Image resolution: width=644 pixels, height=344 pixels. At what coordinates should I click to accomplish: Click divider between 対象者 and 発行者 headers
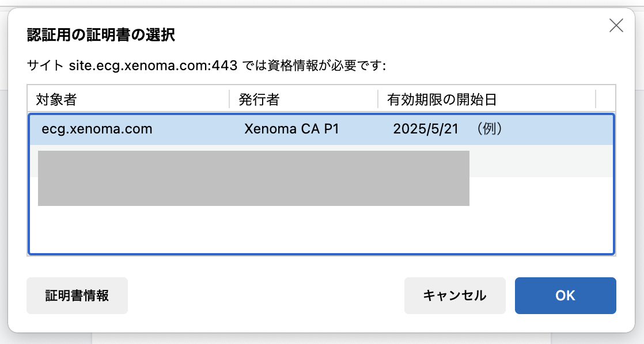pos(229,100)
